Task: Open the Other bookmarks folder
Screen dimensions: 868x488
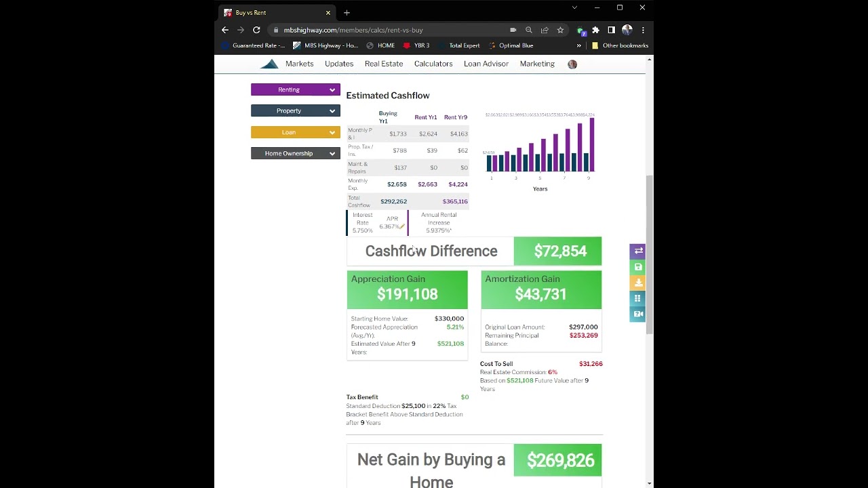Action: click(620, 45)
